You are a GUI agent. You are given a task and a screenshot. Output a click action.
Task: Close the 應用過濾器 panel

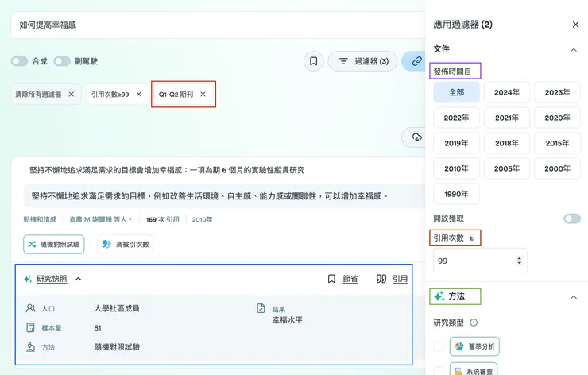575,25
